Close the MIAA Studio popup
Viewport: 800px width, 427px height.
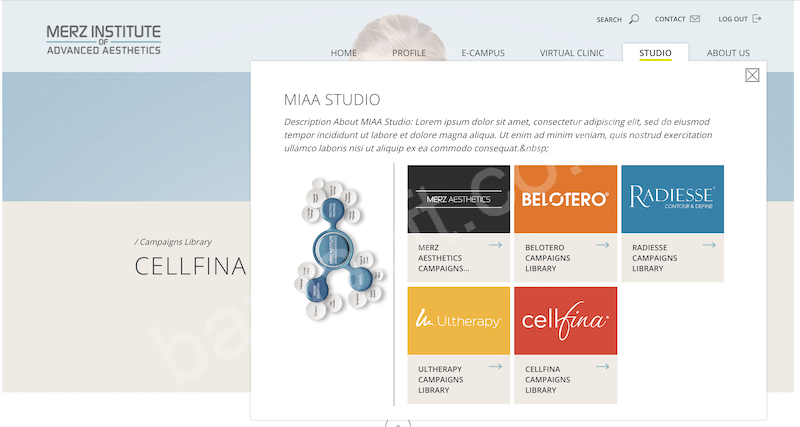tap(752, 75)
